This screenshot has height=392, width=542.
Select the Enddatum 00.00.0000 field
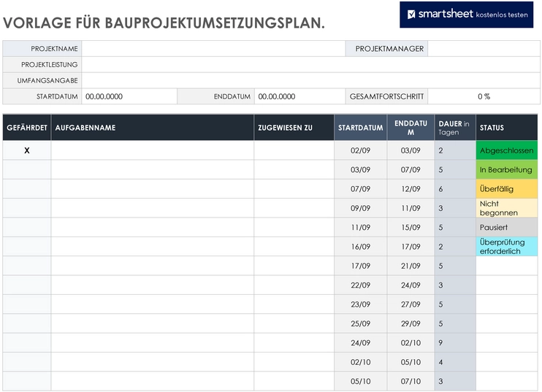[x=299, y=96]
